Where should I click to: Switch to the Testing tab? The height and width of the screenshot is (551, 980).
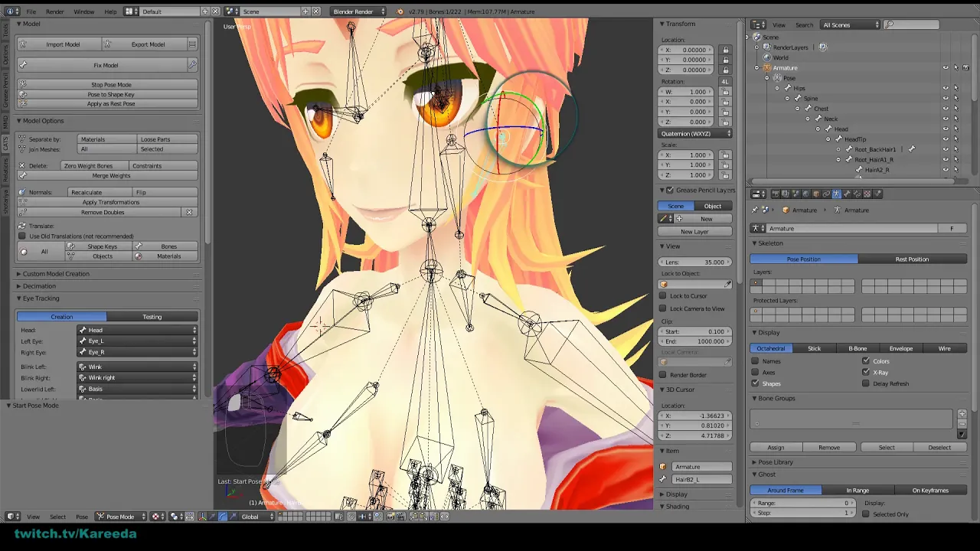152,317
